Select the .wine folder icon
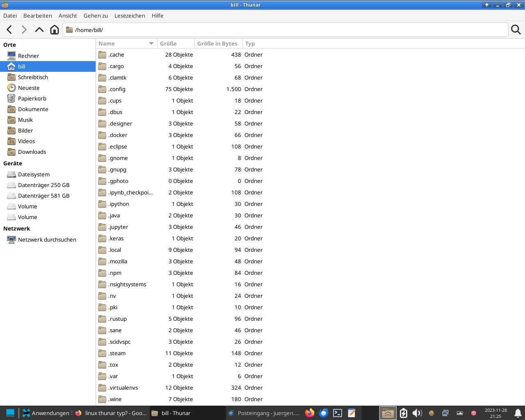The image size is (525, 420). pyautogui.click(x=102, y=399)
